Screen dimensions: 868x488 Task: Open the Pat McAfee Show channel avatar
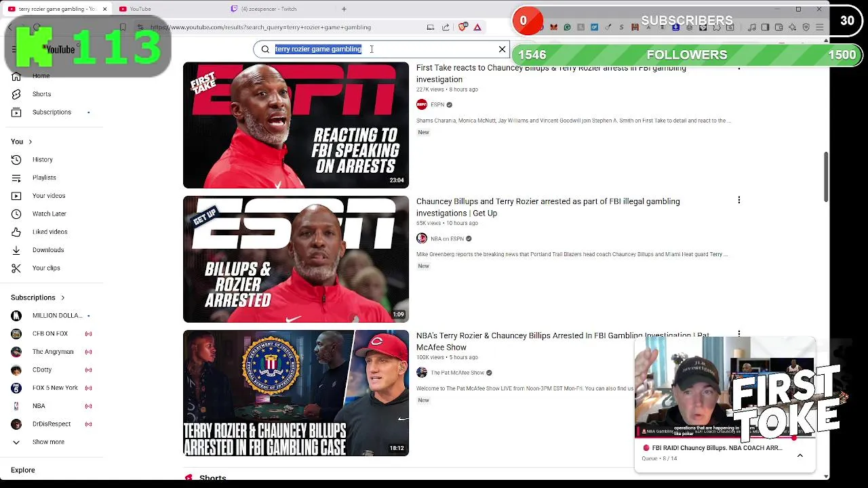422,373
